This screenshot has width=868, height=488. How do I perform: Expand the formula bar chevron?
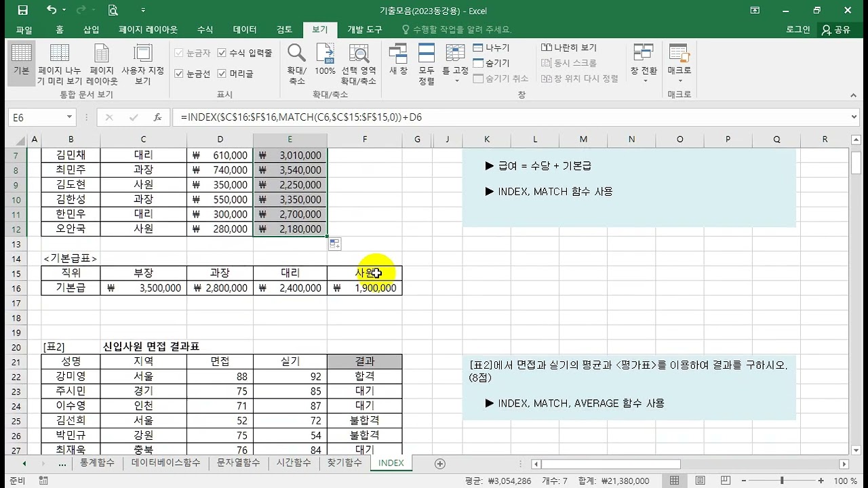[x=854, y=117]
